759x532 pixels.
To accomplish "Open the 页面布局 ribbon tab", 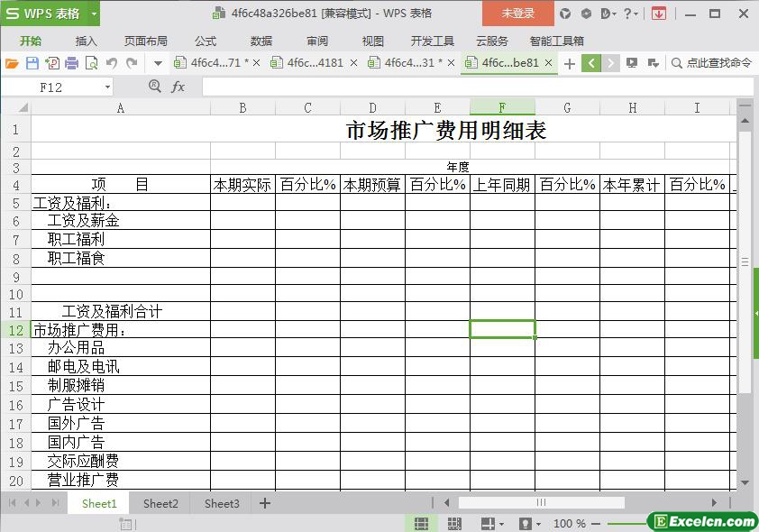I will click(x=145, y=41).
